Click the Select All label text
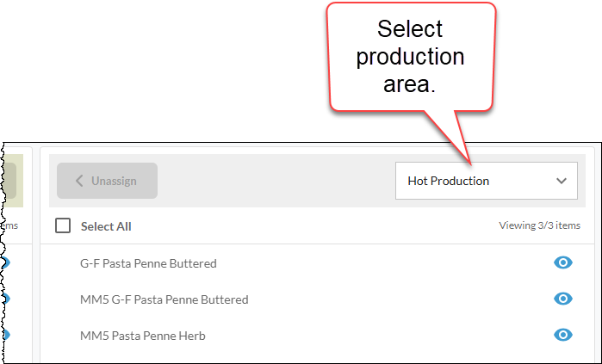 [106, 226]
